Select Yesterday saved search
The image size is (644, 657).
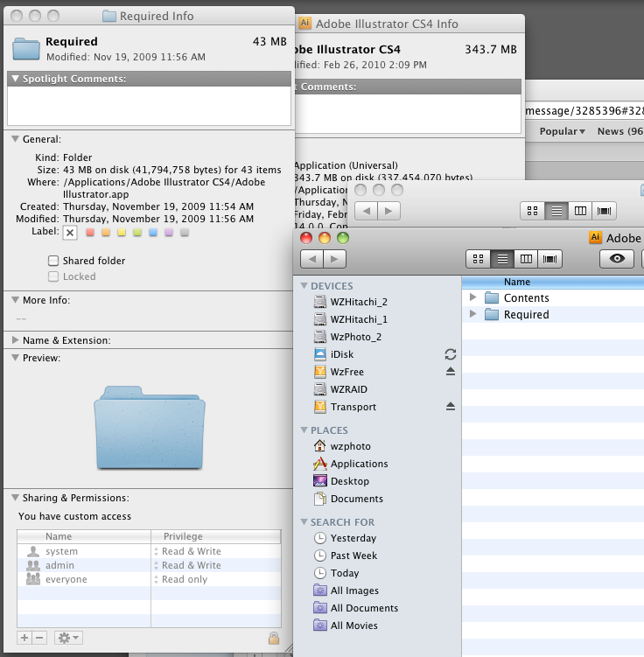point(346,538)
